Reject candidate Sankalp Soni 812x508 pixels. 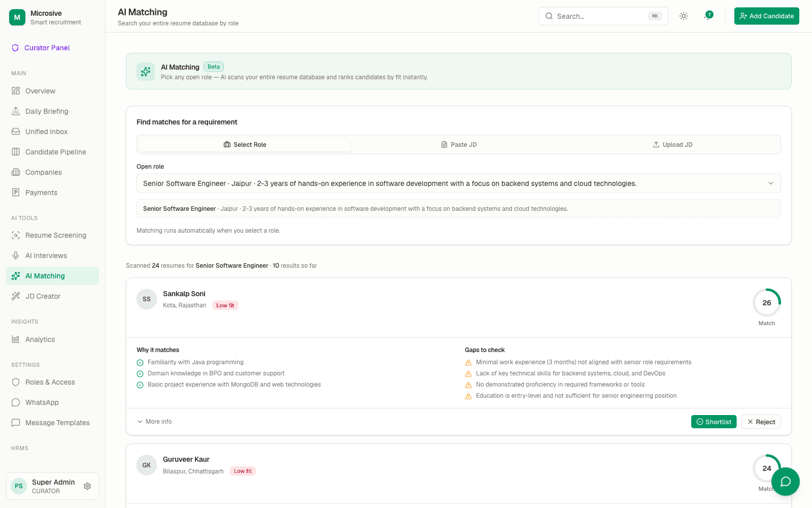pyautogui.click(x=761, y=422)
